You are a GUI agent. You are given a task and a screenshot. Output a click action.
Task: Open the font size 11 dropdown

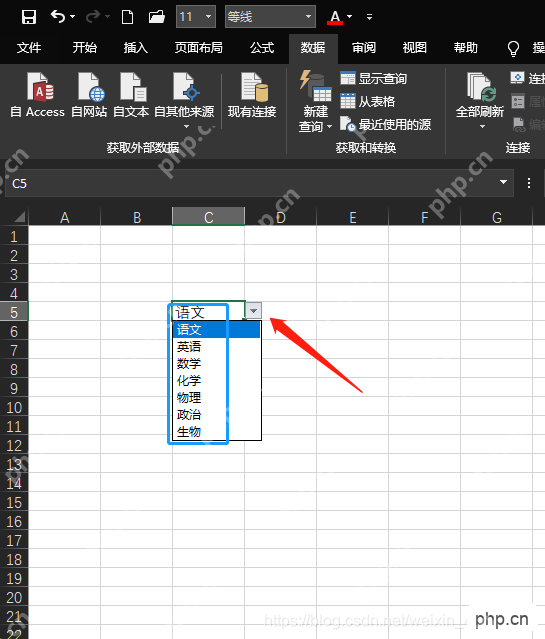point(208,17)
